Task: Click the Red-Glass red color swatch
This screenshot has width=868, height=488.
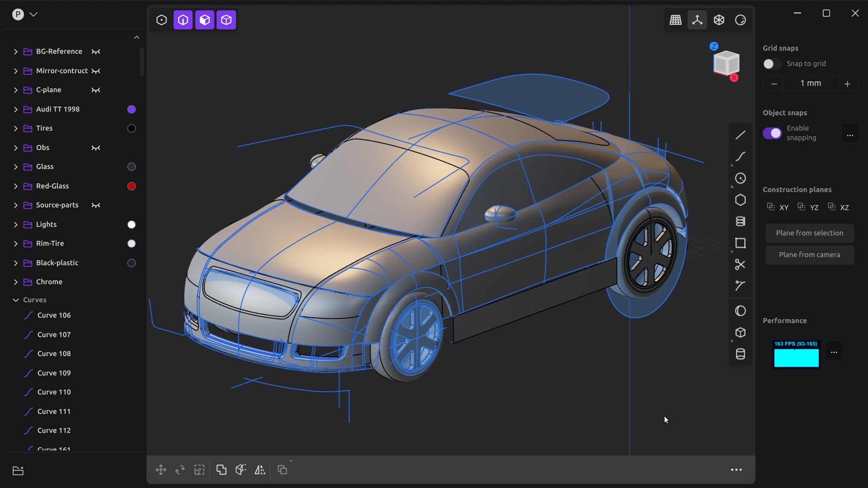Action: [x=132, y=186]
